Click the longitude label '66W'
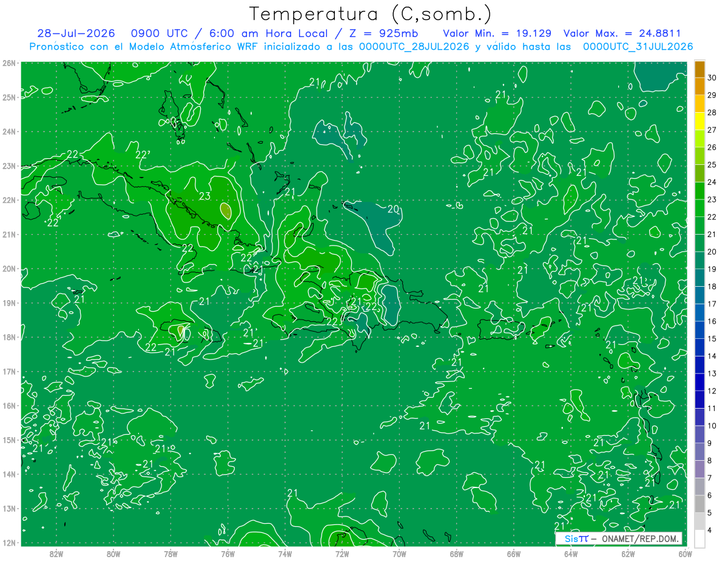This screenshot has width=728, height=562. pos(514,554)
